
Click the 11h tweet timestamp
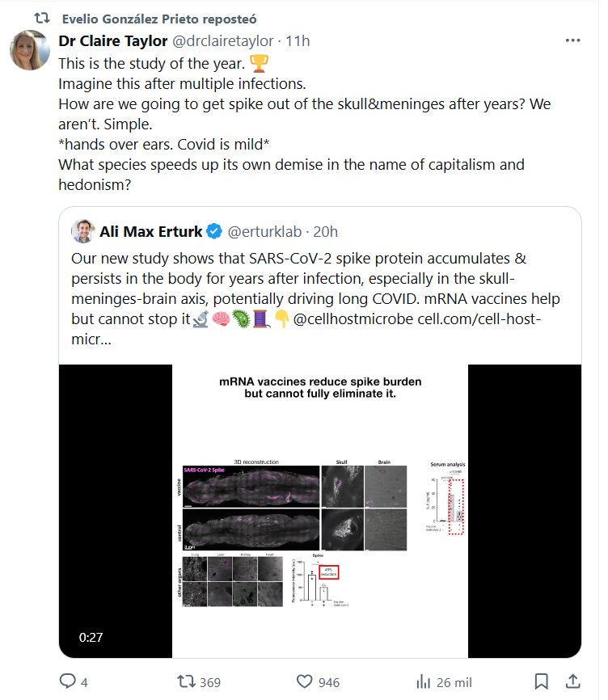click(x=299, y=41)
